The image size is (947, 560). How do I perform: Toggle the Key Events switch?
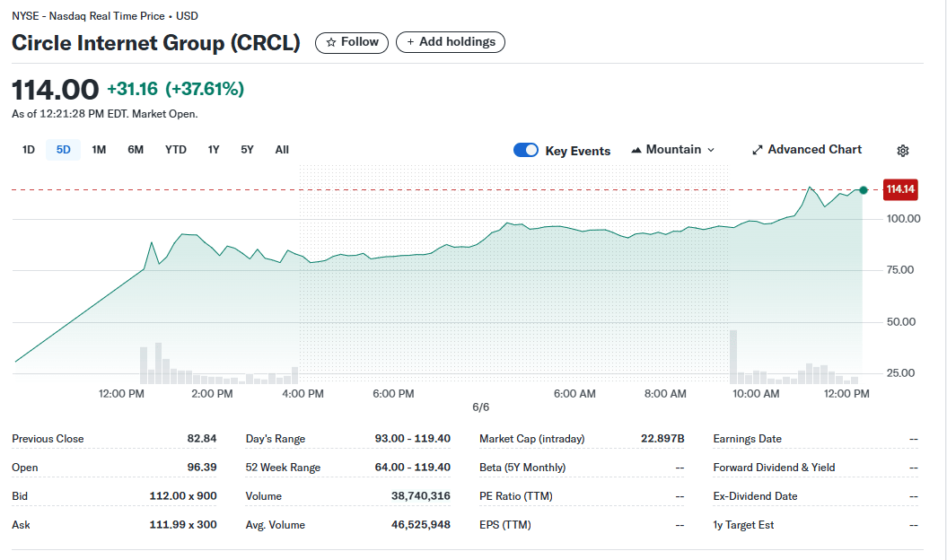coord(525,150)
